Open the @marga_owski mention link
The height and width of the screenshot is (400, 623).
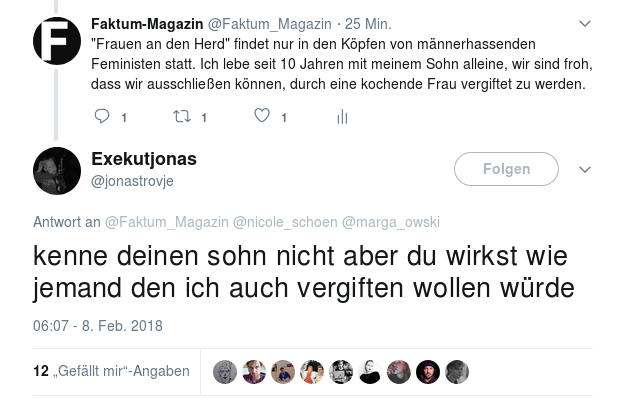click(391, 222)
